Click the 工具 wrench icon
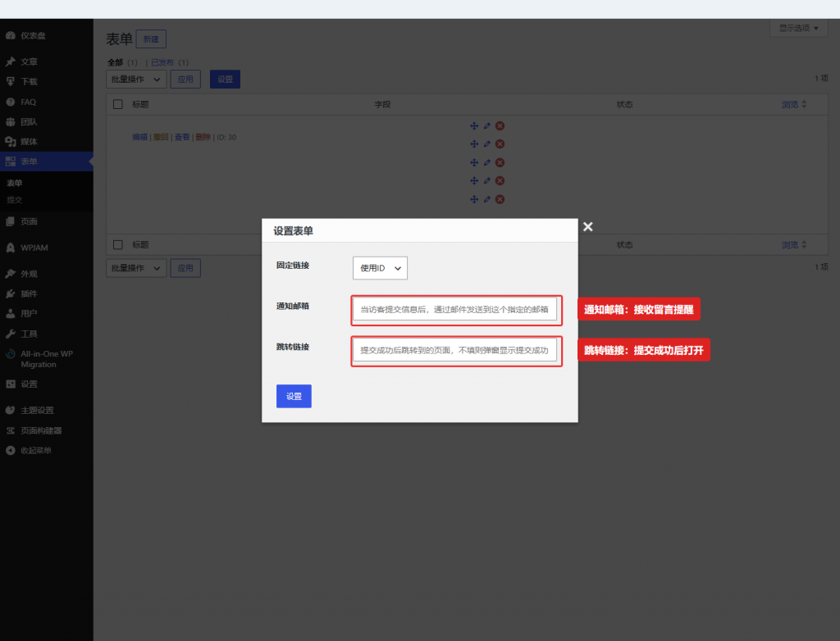The height and width of the screenshot is (641, 840). pyautogui.click(x=10, y=334)
